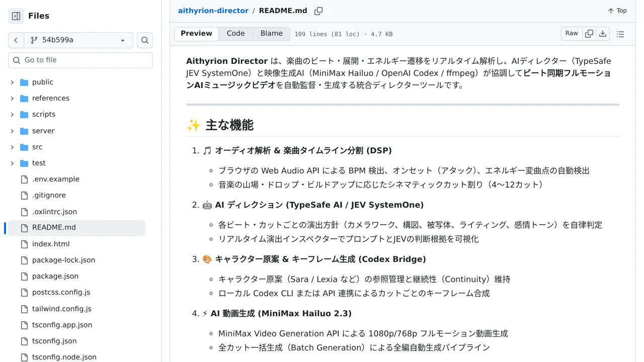This screenshot has height=362, width=644.
Task: Jump to Top of page
Action: [617, 11]
